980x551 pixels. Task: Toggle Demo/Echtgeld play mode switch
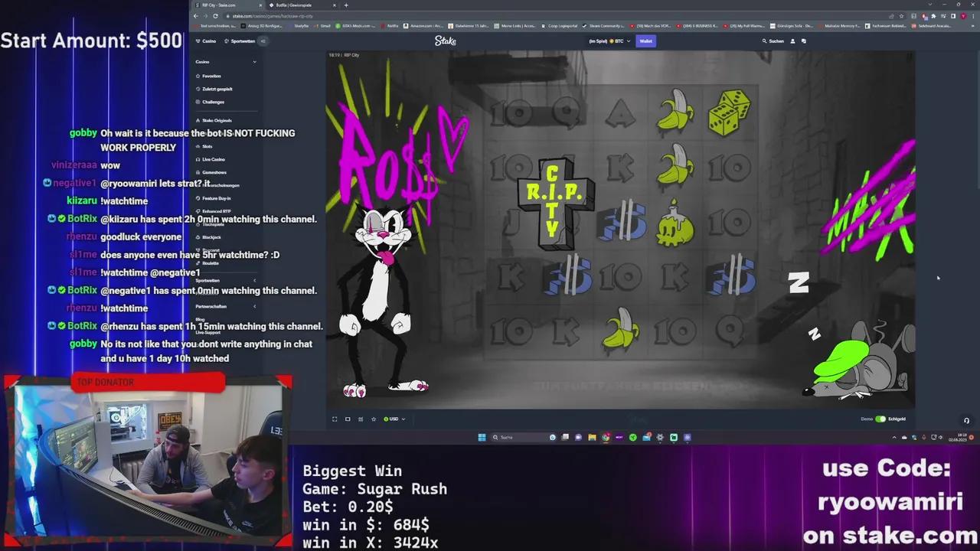880,419
